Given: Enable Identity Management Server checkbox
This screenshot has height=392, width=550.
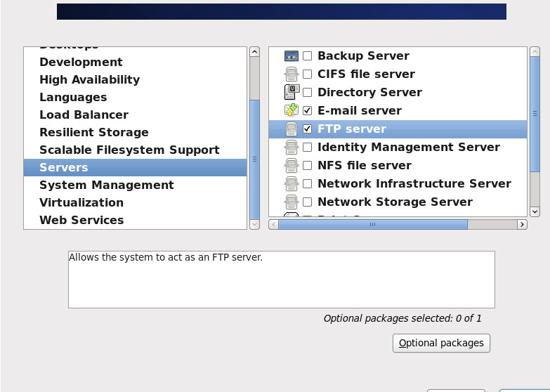Looking at the screenshot, I should pyautogui.click(x=307, y=147).
